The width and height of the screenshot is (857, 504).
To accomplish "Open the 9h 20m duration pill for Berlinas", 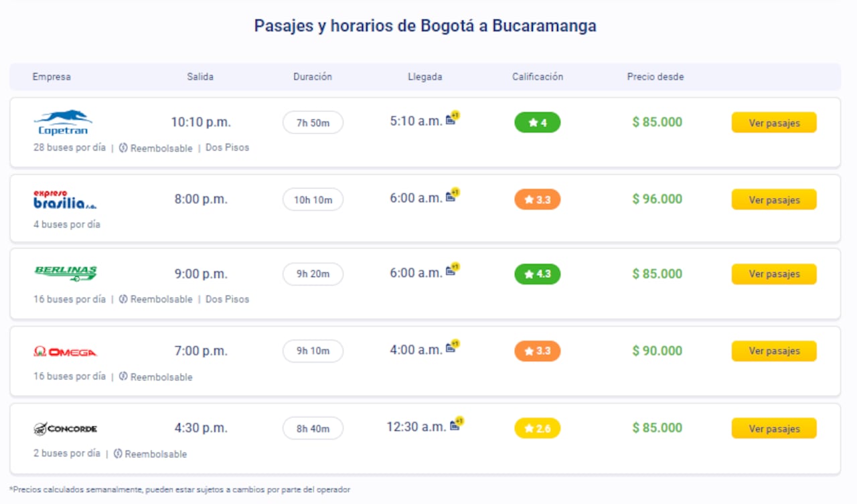I will point(313,274).
